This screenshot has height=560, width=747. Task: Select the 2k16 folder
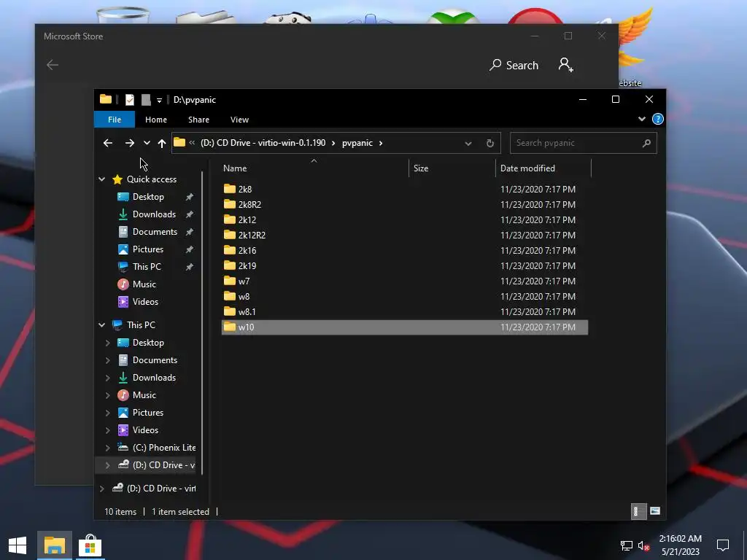(404, 251)
